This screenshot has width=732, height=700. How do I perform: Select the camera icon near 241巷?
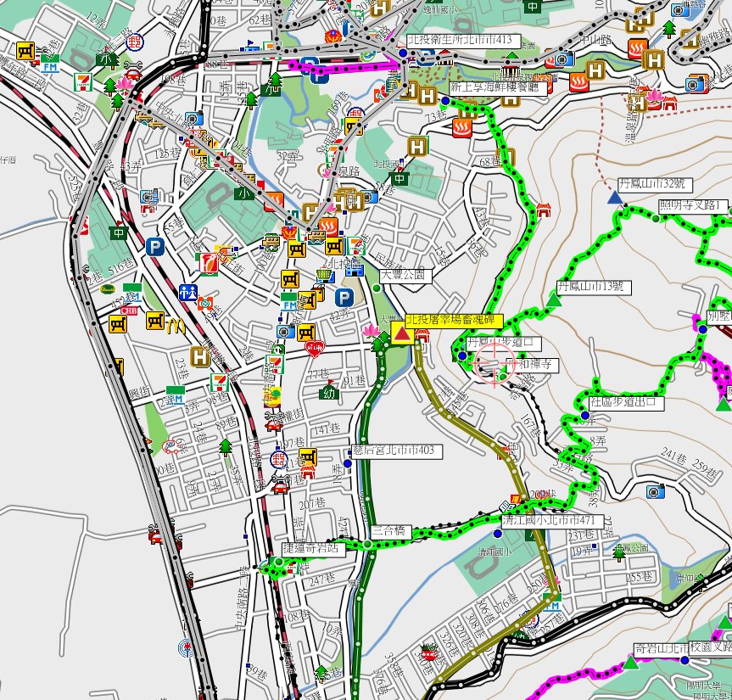pyautogui.click(x=654, y=491)
